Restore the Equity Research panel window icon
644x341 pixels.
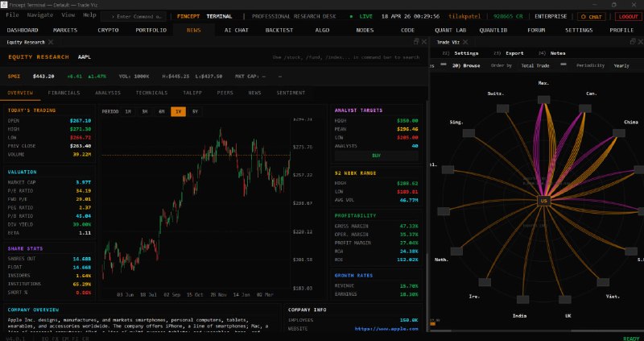[x=416, y=42]
